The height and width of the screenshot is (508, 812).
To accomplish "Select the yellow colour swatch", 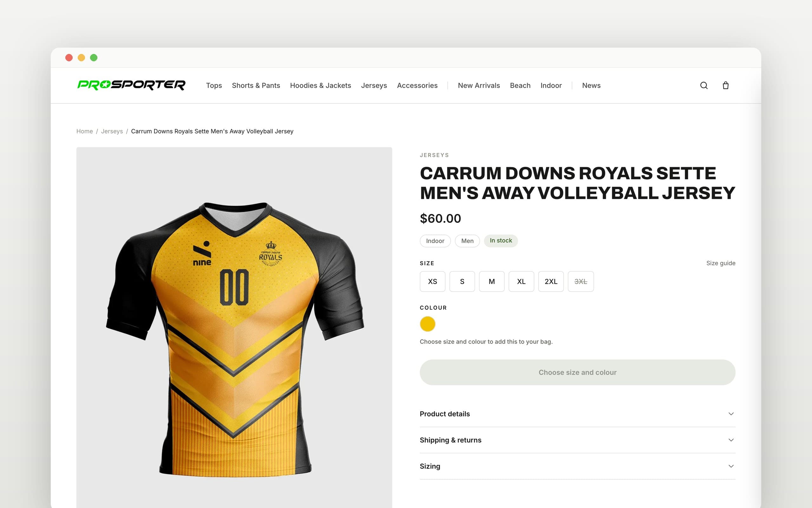I will click(x=428, y=324).
